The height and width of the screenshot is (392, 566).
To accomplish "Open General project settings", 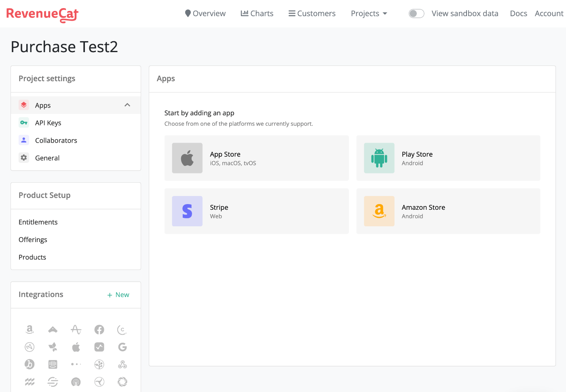I will 76,158.
